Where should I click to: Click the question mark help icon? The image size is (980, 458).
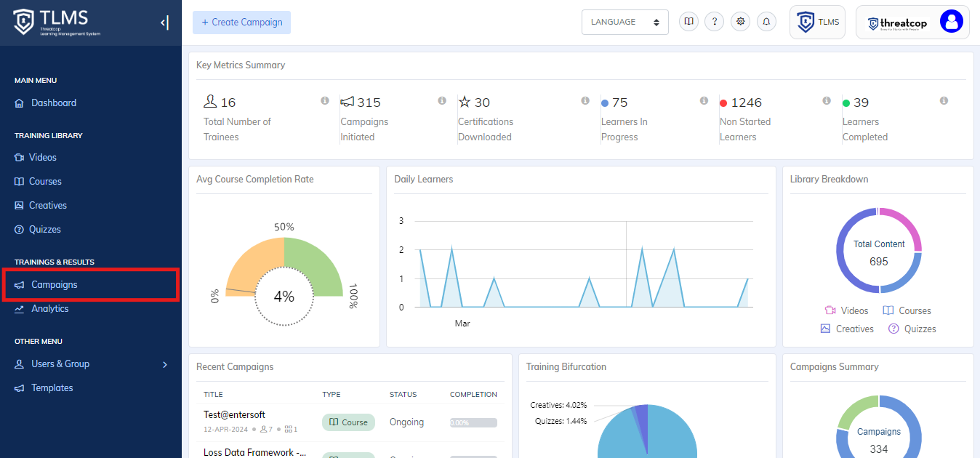[x=715, y=22]
